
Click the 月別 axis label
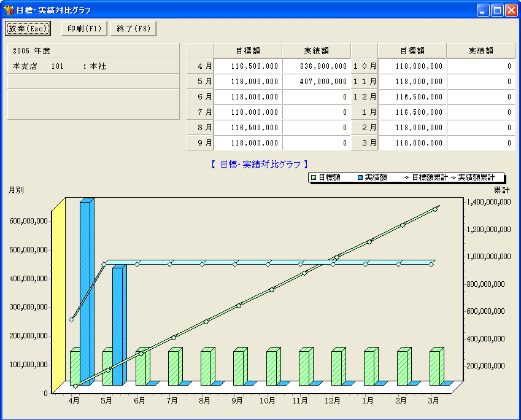coord(16,190)
